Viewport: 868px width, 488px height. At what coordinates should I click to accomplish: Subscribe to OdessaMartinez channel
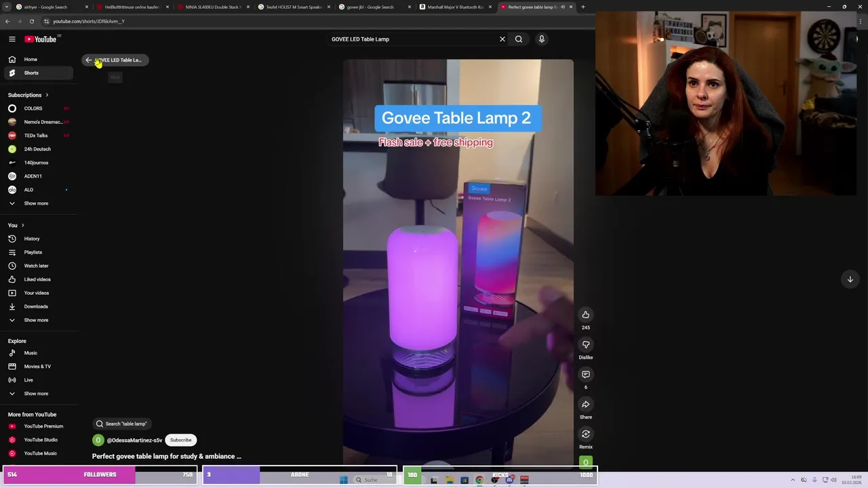click(181, 440)
